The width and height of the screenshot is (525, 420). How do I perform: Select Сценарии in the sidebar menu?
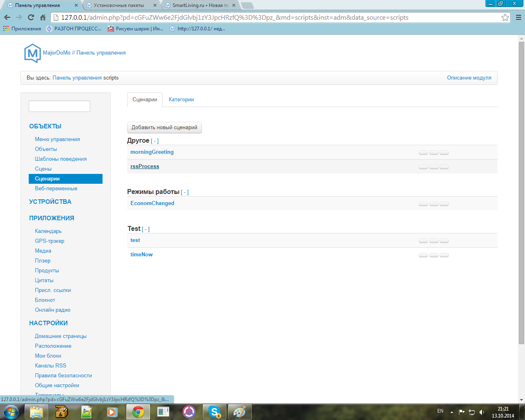[x=66, y=179]
